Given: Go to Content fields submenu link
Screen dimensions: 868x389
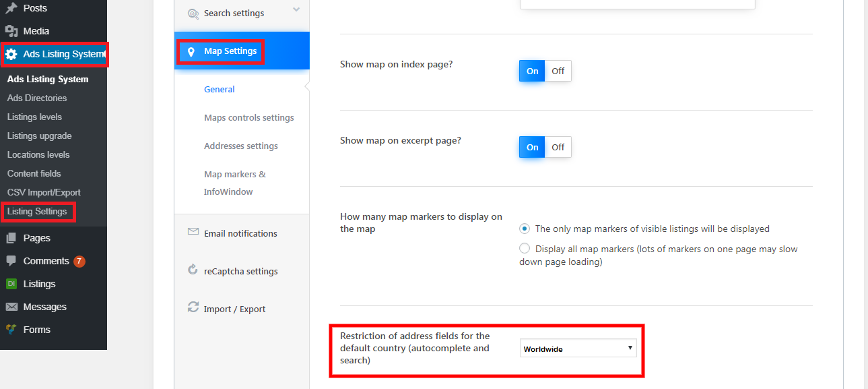Looking at the screenshot, I should [34, 173].
